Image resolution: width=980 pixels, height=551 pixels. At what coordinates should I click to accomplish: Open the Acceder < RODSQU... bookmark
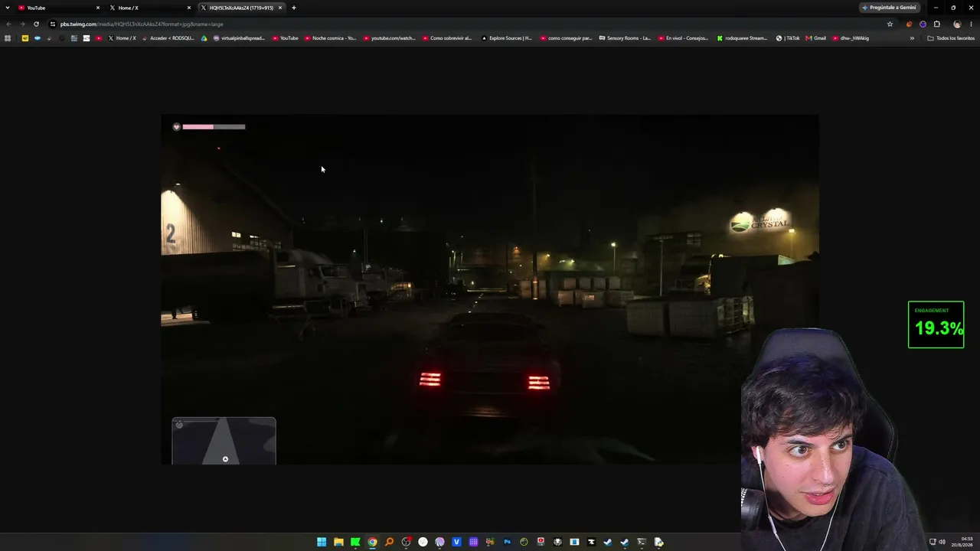[x=168, y=38]
